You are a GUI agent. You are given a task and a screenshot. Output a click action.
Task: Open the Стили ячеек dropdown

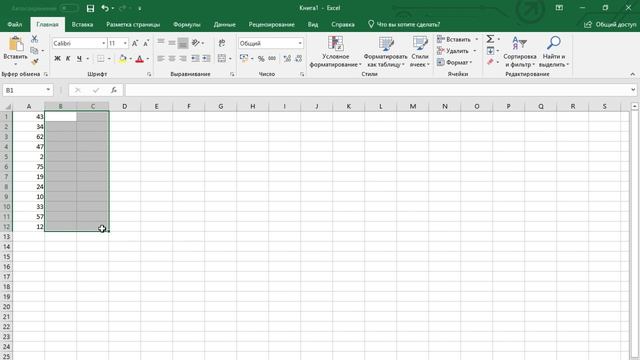click(x=420, y=52)
